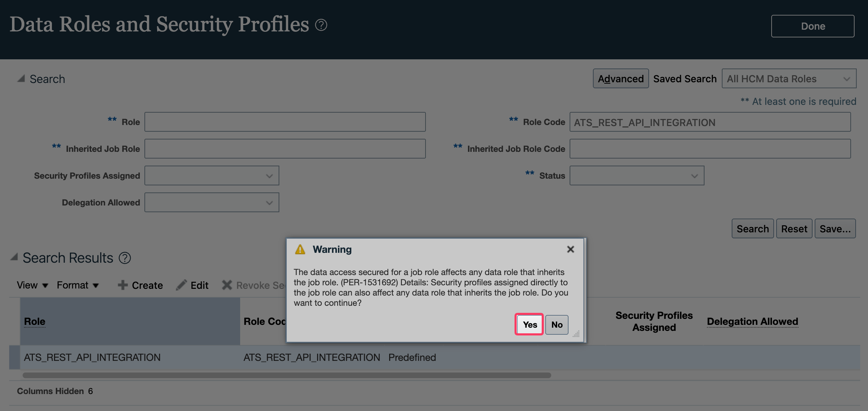Open help icon next to page title
The height and width of the screenshot is (411, 868).
pyautogui.click(x=321, y=25)
